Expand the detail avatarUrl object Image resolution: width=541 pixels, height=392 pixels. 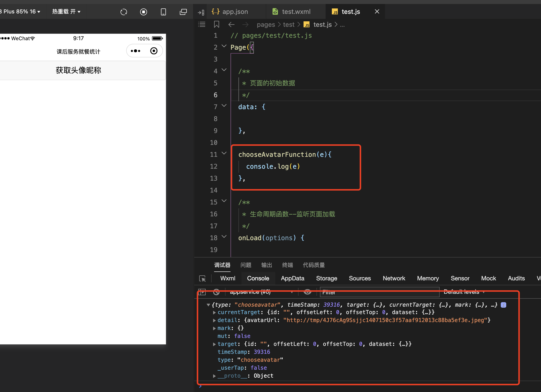(x=214, y=320)
